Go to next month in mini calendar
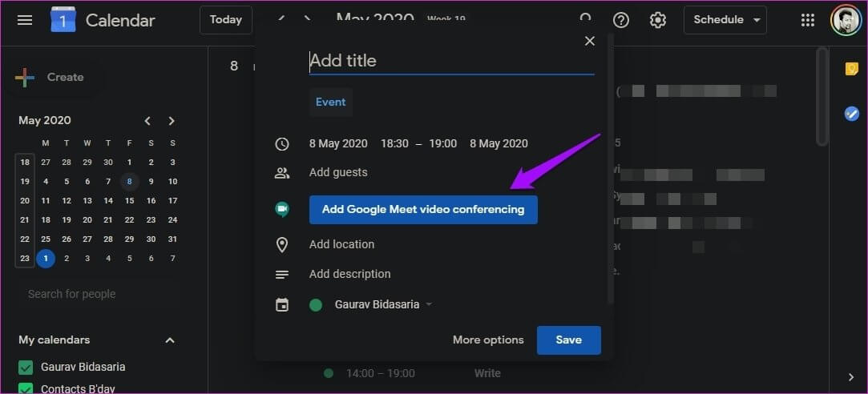868x394 pixels. tap(172, 121)
